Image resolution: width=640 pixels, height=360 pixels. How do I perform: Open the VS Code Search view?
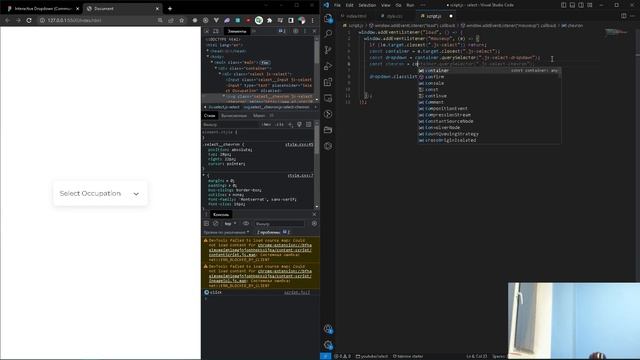click(x=328, y=34)
